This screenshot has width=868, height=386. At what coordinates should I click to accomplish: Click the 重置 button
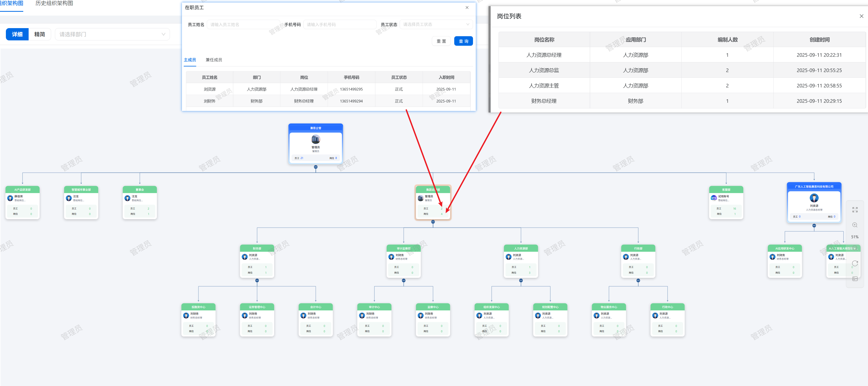coord(441,41)
